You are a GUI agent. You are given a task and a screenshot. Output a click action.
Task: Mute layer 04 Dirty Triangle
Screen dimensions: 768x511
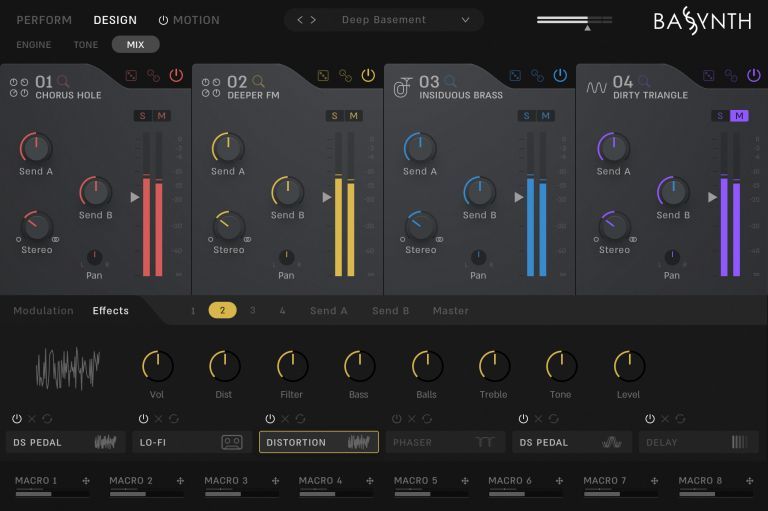pos(739,116)
